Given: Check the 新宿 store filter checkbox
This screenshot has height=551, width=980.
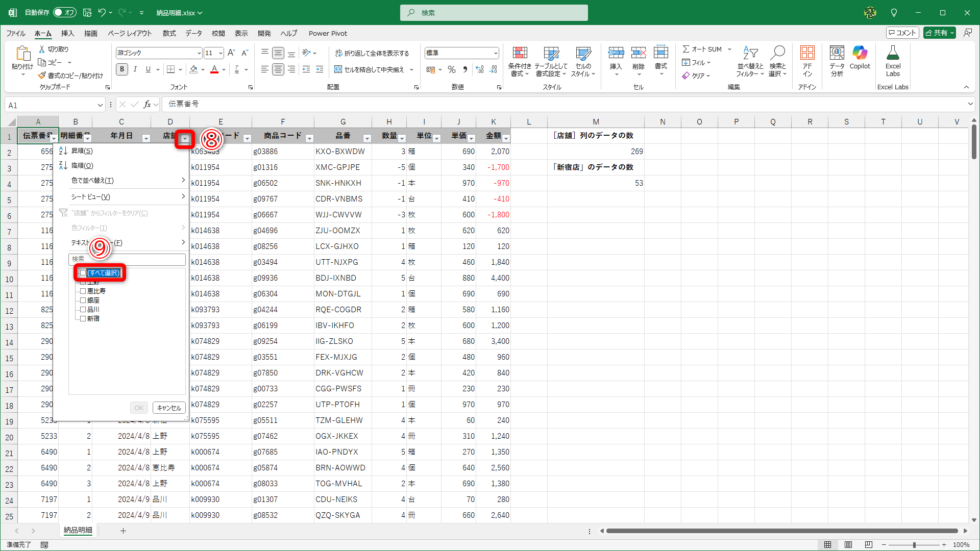Looking at the screenshot, I should [83, 318].
